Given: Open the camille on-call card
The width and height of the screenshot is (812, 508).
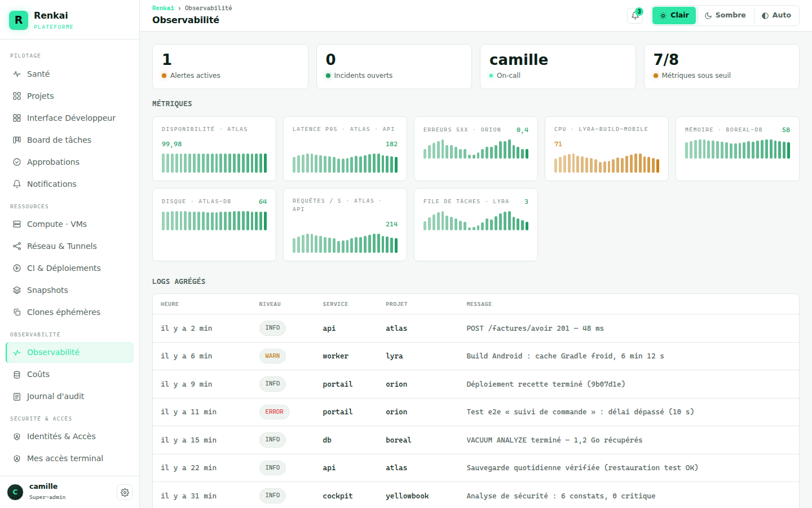Looking at the screenshot, I should pos(558,67).
